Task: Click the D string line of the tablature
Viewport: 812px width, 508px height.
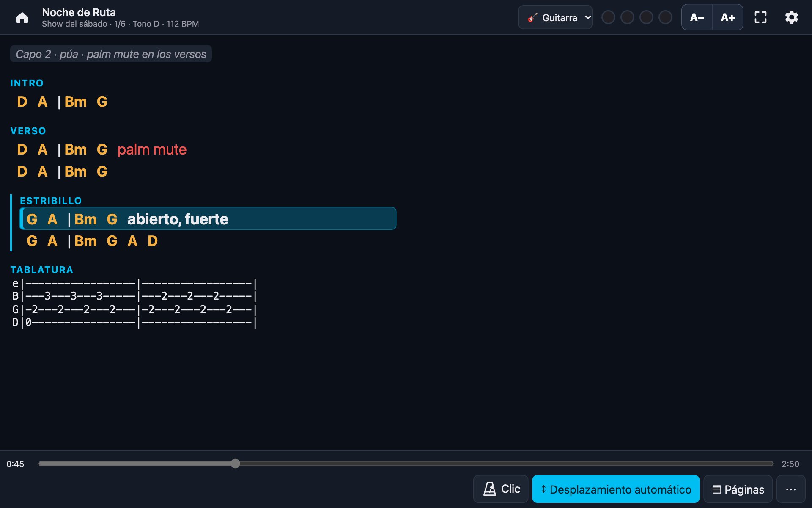Action: pyautogui.click(x=134, y=322)
